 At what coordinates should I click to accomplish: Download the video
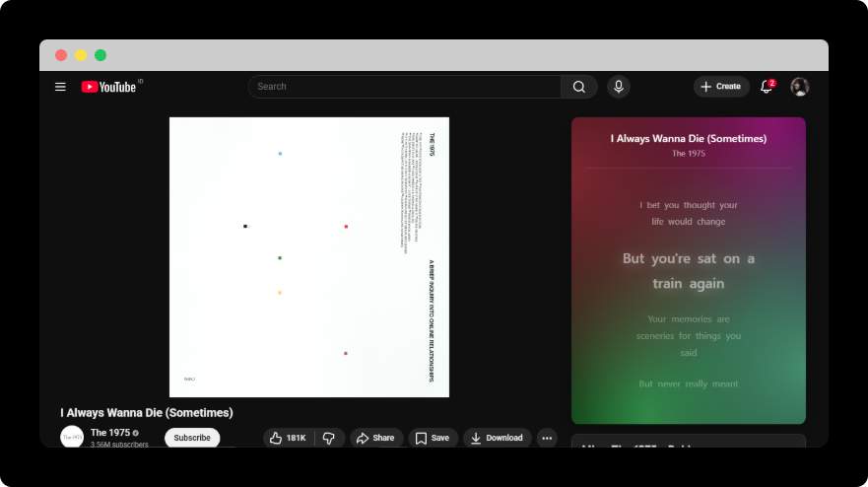coord(497,438)
